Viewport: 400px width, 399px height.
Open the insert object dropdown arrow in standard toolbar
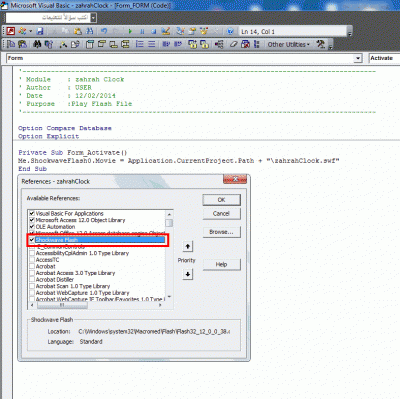click(30, 31)
